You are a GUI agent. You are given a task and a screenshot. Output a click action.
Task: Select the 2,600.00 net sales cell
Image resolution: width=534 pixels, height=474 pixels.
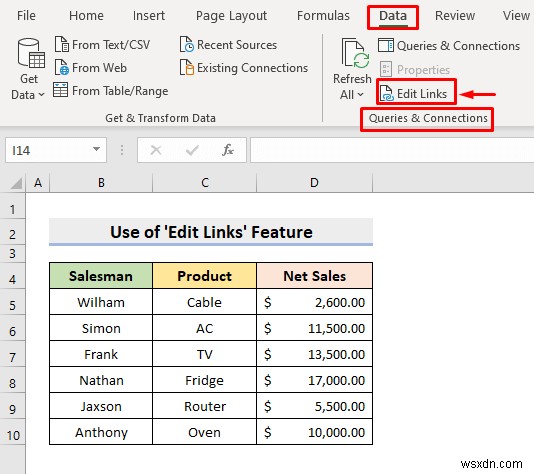coord(315,302)
